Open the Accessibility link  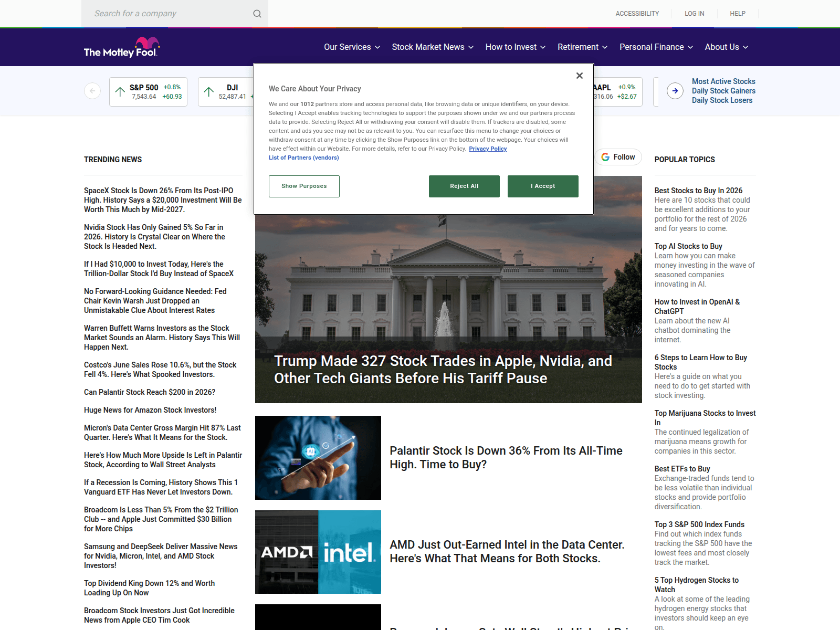[x=637, y=14]
